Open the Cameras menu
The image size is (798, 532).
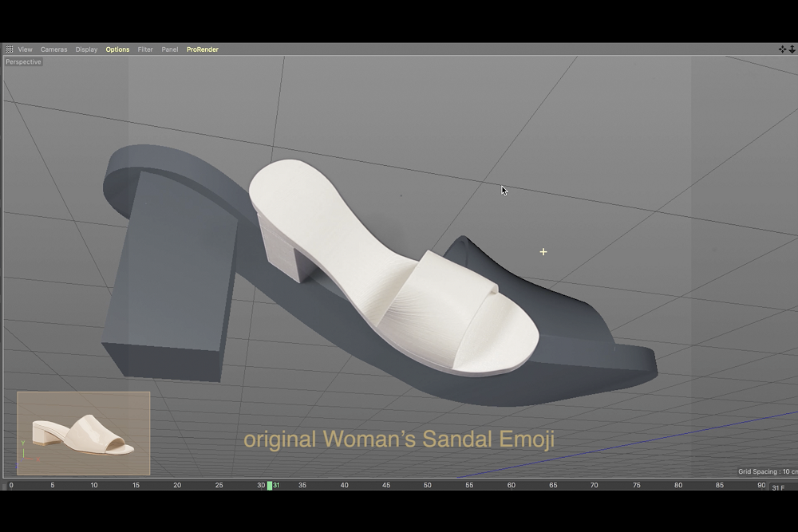[x=54, y=49]
